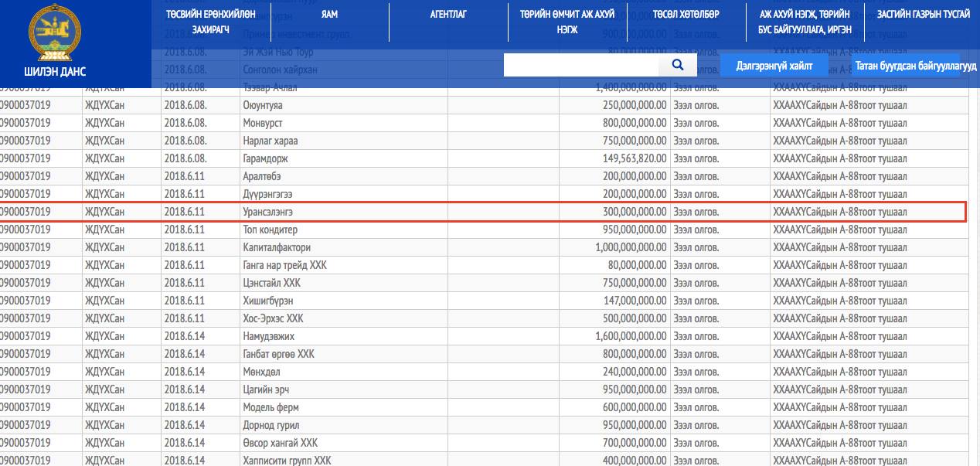Image resolution: width=980 pixels, height=466 pixels.
Task: Open Аж ахуй нэгж, төрийн бус байгууллага menu
Action: [x=805, y=22]
